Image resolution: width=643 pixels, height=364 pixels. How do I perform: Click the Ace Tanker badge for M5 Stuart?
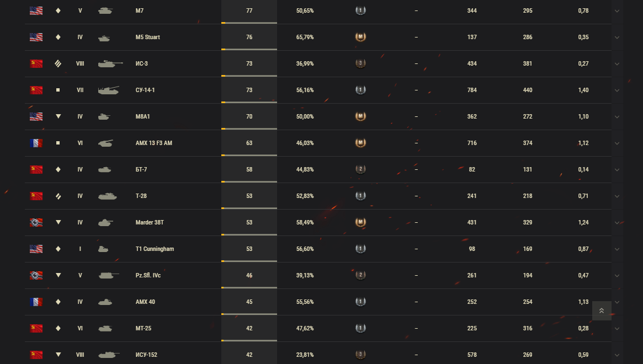click(x=360, y=37)
